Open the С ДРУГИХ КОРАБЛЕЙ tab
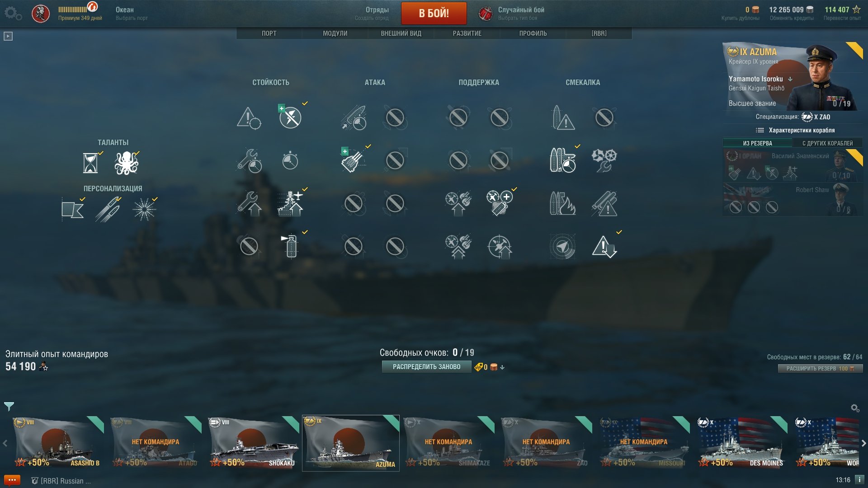 tap(827, 143)
